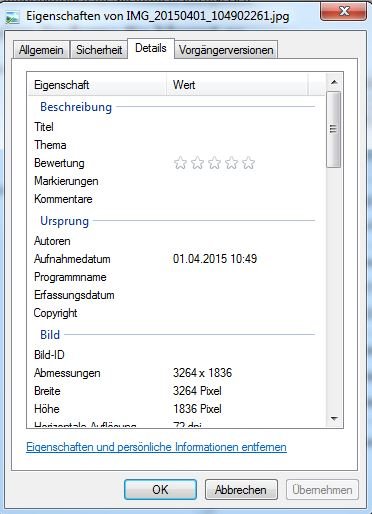Set Bewertung to four stars

[231, 163]
